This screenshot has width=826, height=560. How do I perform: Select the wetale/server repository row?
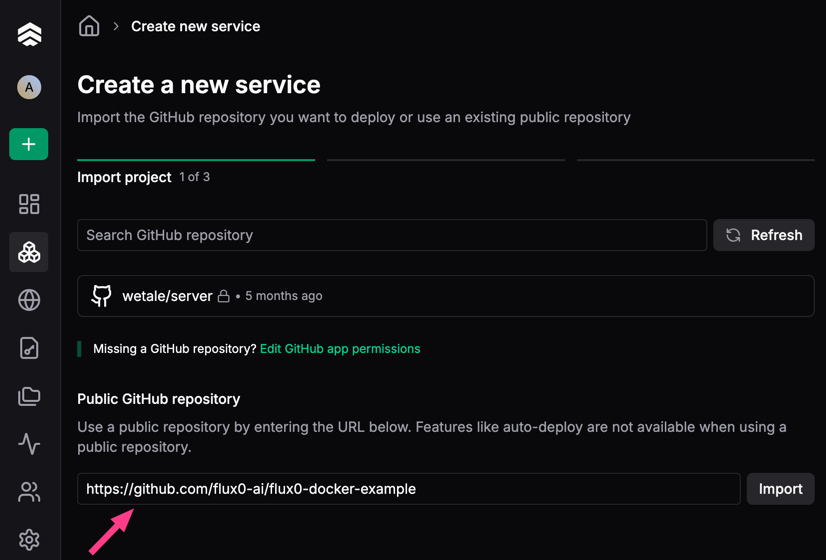[x=446, y=296]
